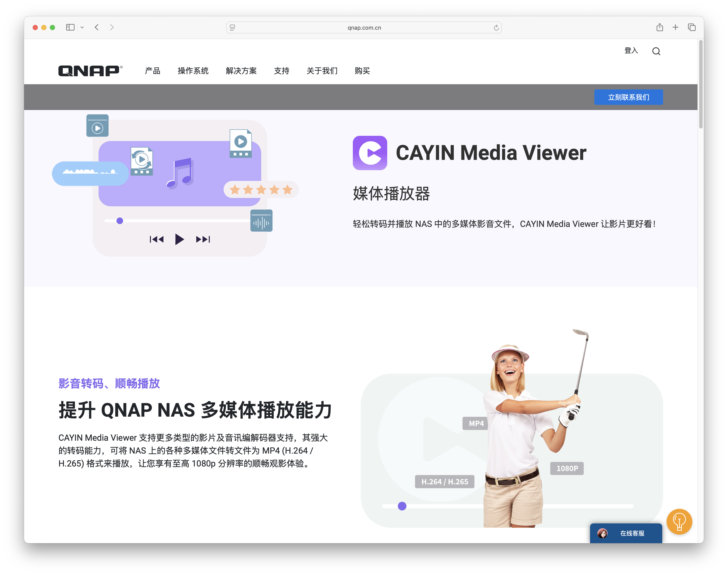
Task: Expand the 解决方案 navigation menu
Action: tap(241, 71)
